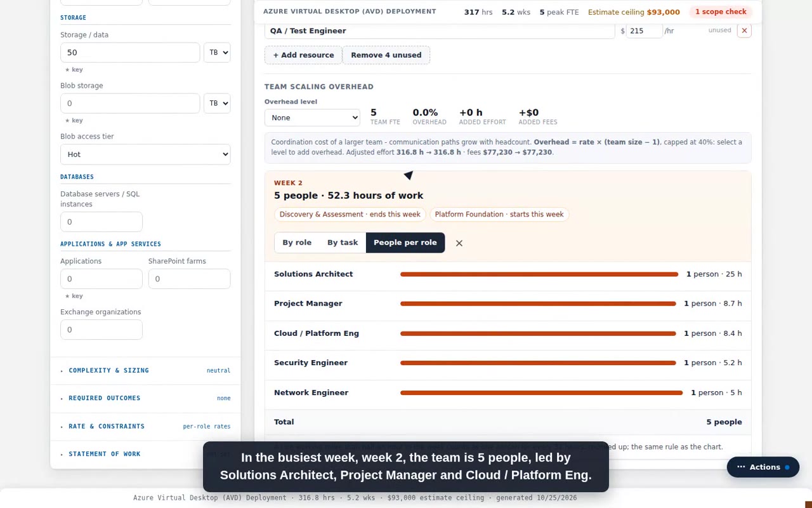Open the Actions menu
This screenshot has width=812, height=508.
[763, 467]
